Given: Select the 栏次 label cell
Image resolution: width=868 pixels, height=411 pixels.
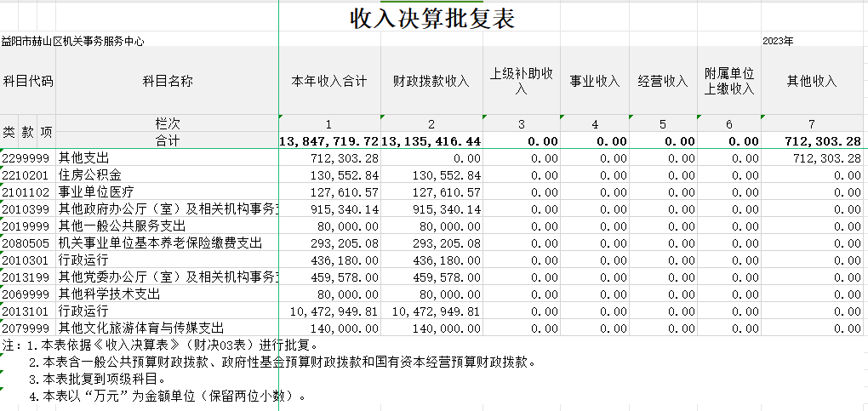Looking at the screenshot, I should pos(168,124).
